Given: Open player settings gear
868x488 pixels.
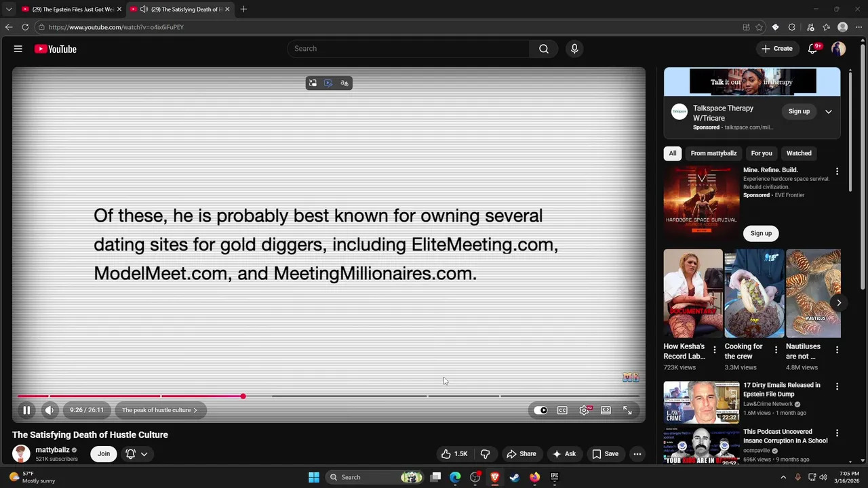Looking at the screenshot, I should pos(585,410).
